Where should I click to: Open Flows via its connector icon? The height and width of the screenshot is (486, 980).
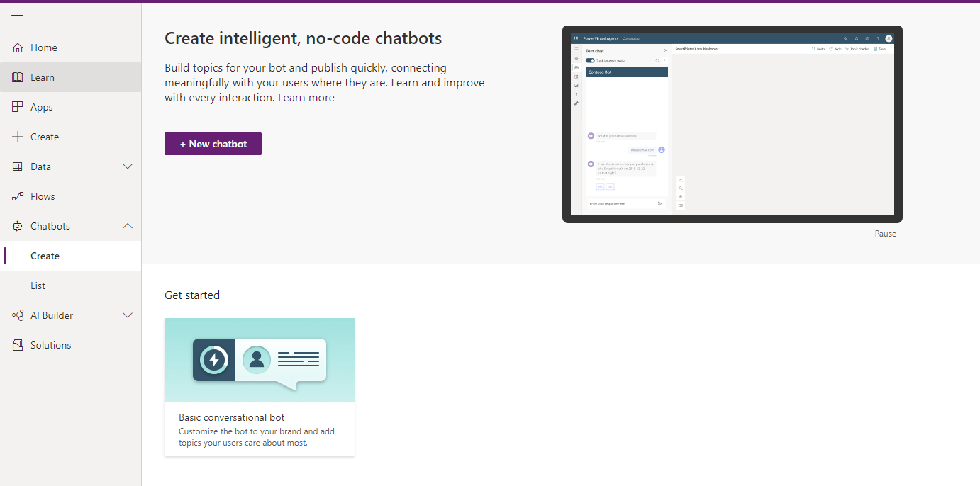(x=18, y=196)
